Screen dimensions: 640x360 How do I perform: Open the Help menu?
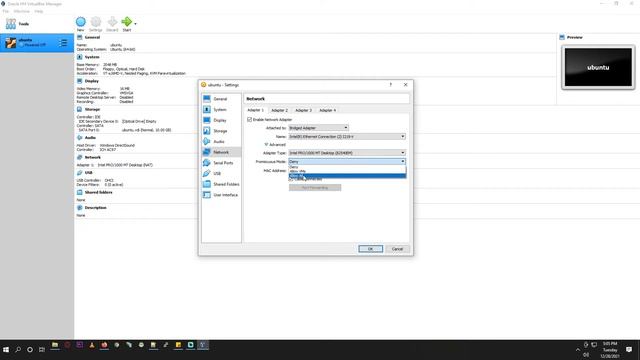pyautogui.click(x=39, y=11)
